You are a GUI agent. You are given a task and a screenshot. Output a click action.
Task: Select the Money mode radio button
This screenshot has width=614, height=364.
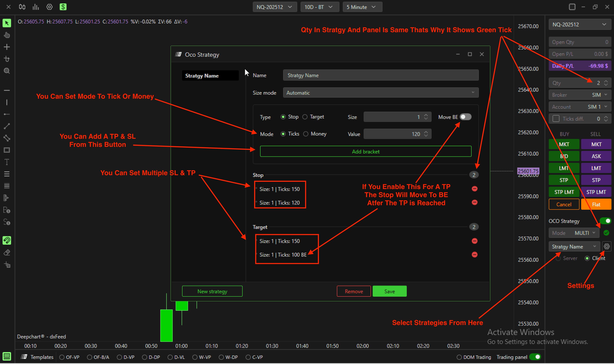(x=306, y=134)
